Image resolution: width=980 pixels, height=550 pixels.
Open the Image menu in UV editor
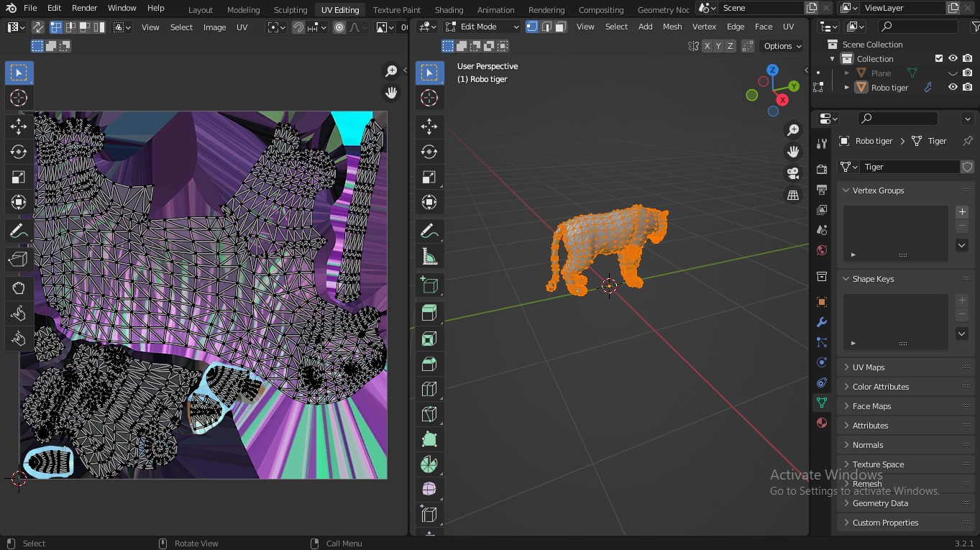pos(214,27)
